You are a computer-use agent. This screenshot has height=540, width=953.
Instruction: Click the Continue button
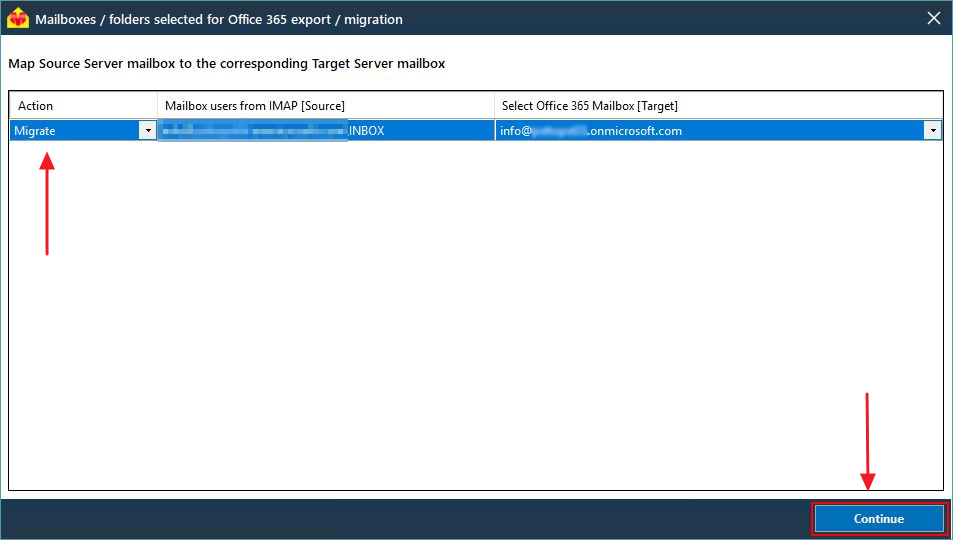879,519
